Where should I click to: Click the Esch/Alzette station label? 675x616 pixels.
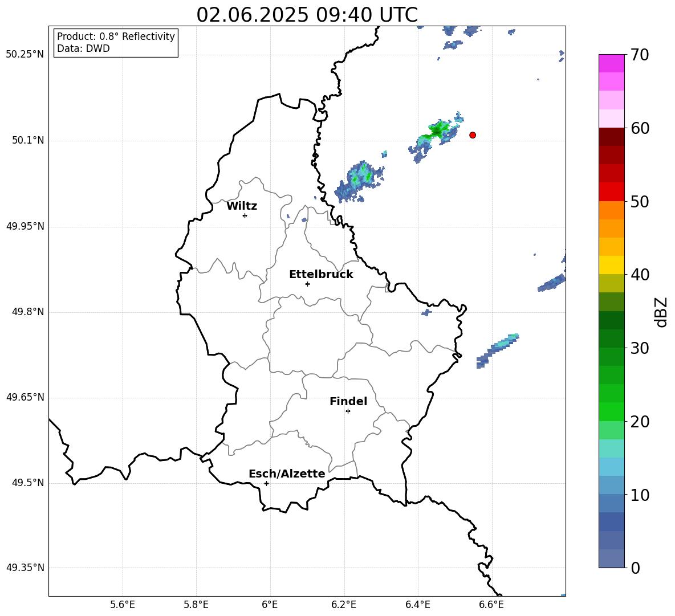pos(287,474)
